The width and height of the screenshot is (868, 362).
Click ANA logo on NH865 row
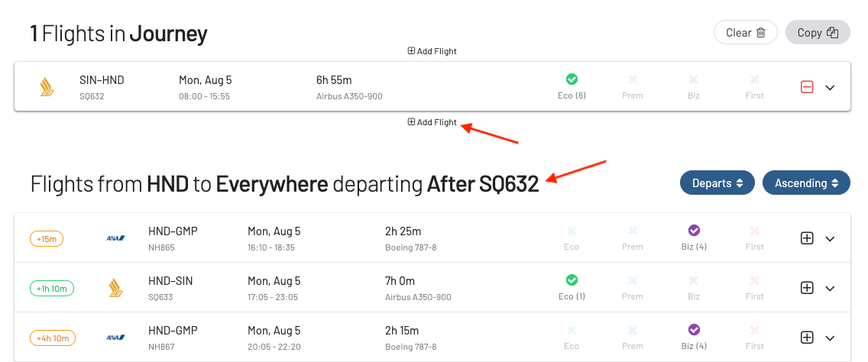coord(115,238)
